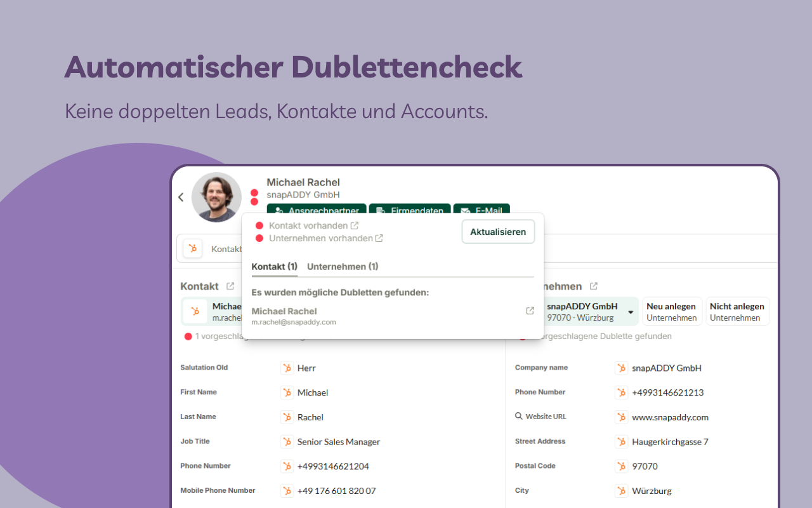Click the HubSpot icon on the contact card
812x508 pixels.
pyautogui.click(x=195, y=311)
